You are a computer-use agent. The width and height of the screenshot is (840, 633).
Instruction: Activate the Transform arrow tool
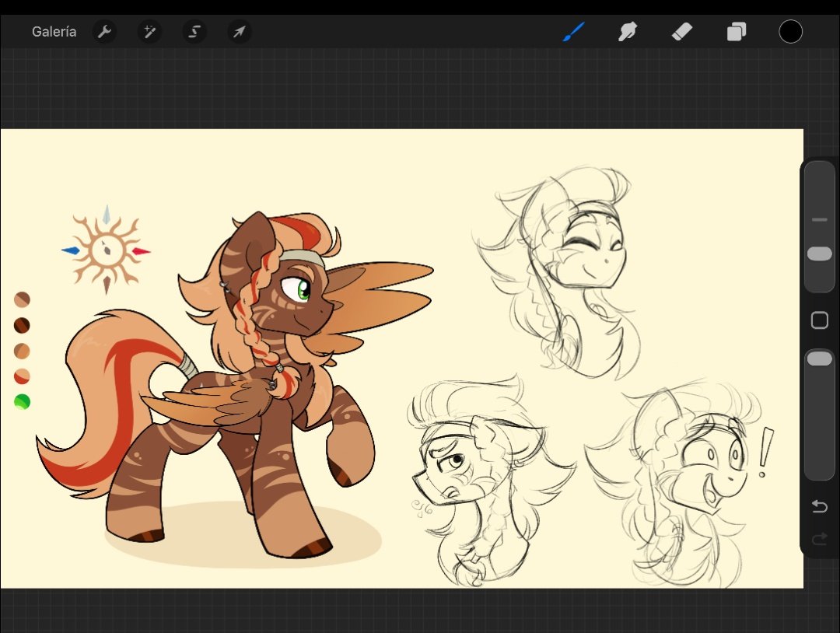(240, 32)
